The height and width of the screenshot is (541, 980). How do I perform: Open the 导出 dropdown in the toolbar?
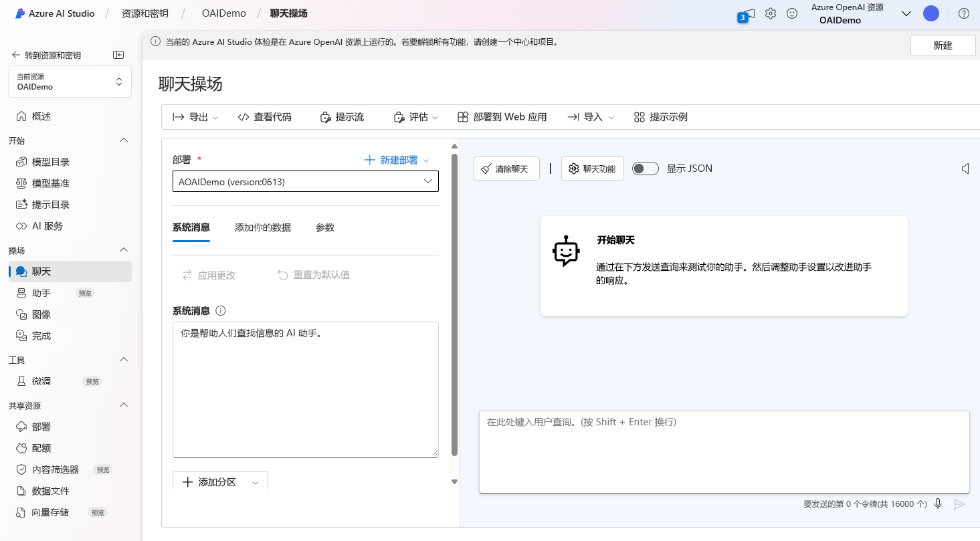[x=195, y=117]
